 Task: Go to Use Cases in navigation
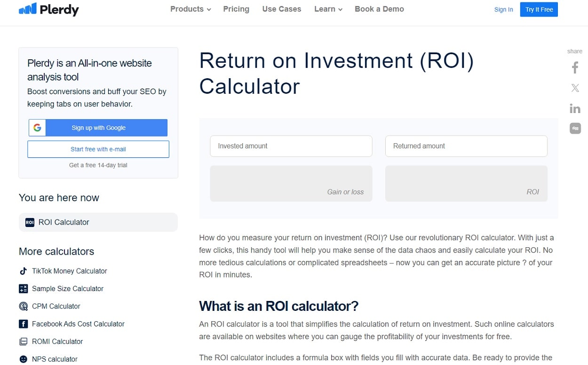point(281,9)
